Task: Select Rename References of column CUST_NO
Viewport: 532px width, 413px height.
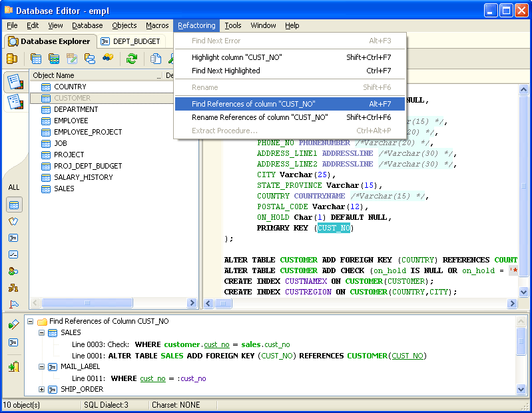Action: tap(260, 117)
